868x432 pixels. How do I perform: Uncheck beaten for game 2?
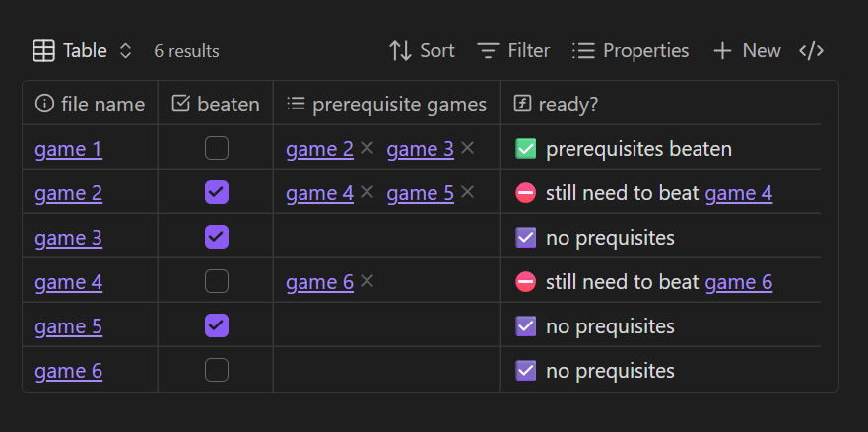pos(216,192)
